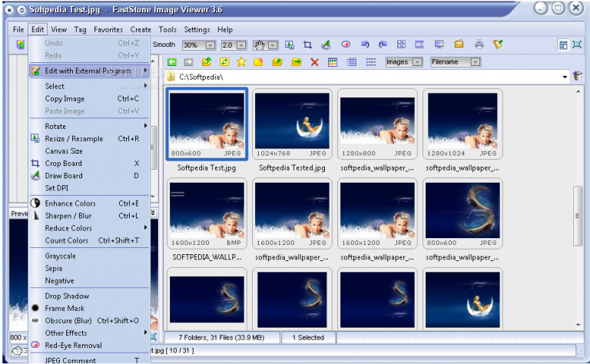Select Grayscale from the Edit menu
Screen dimensions: 590x364
click(x=60, y=256)
